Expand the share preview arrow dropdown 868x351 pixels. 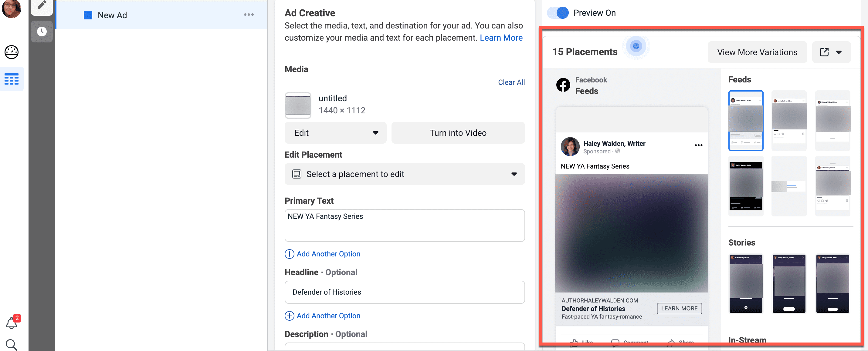[839, 52]
